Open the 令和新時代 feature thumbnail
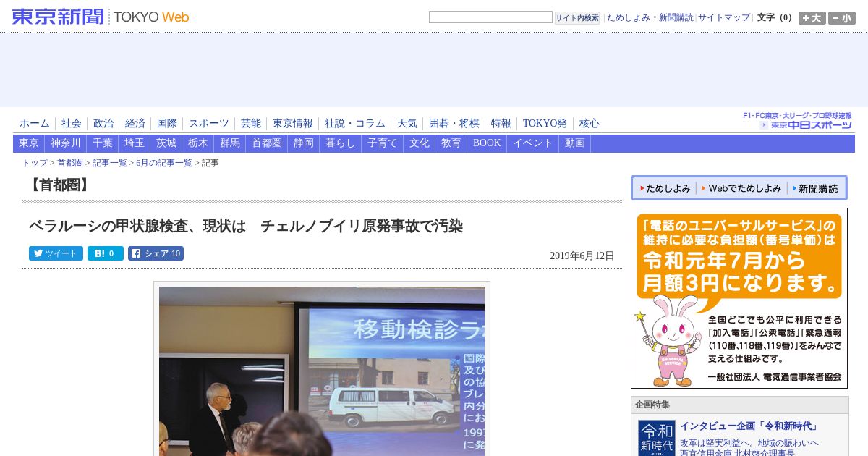 657,438
